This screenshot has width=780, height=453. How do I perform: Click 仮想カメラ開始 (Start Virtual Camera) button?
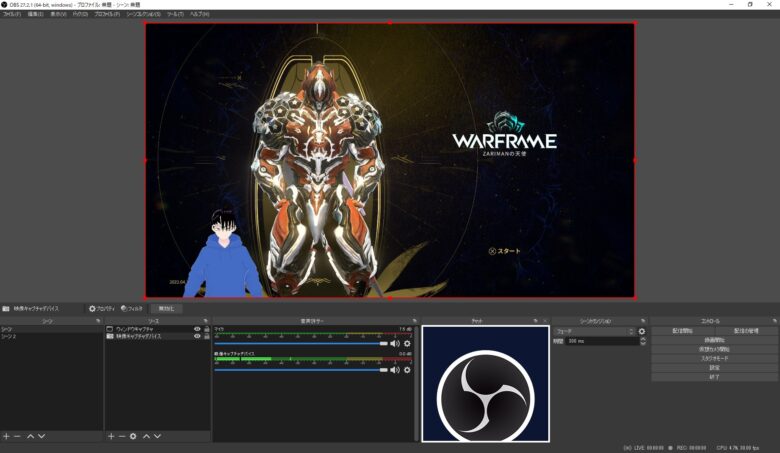coord(714,350)
